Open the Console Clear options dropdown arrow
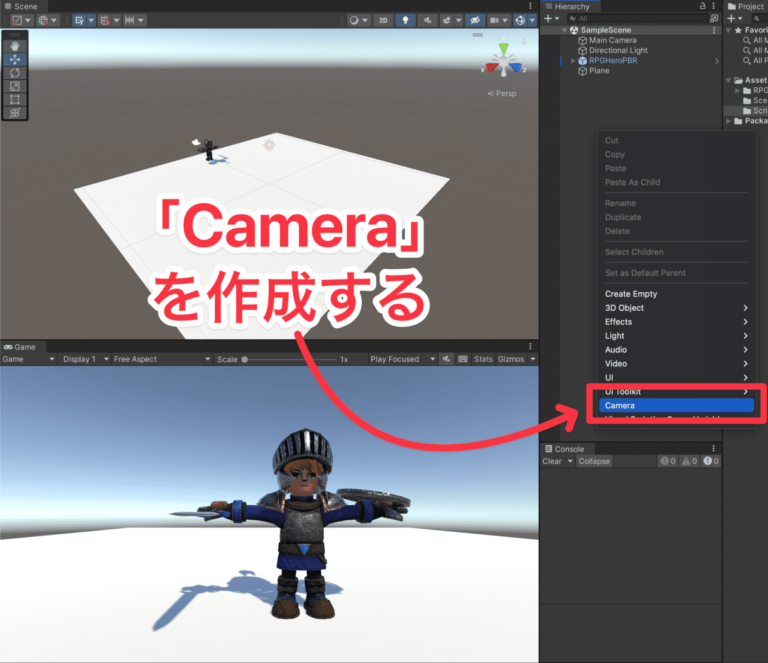768x663 pixels. coord(570,461)
